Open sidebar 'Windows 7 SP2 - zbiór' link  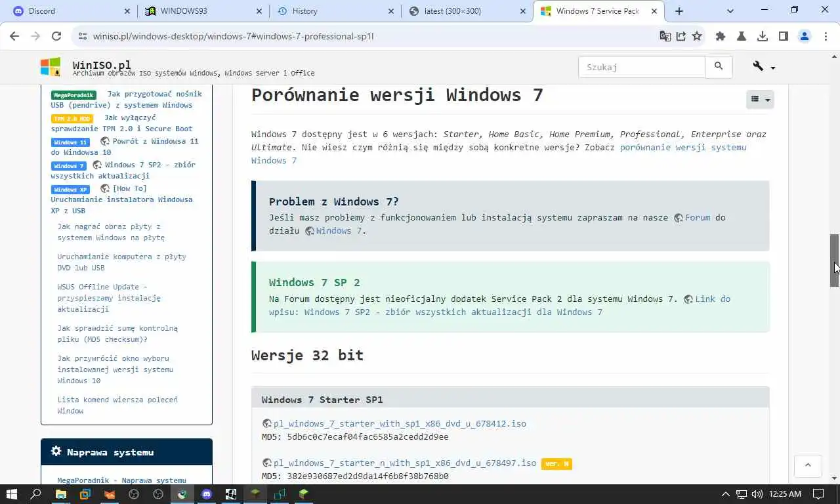click(123, 170)
